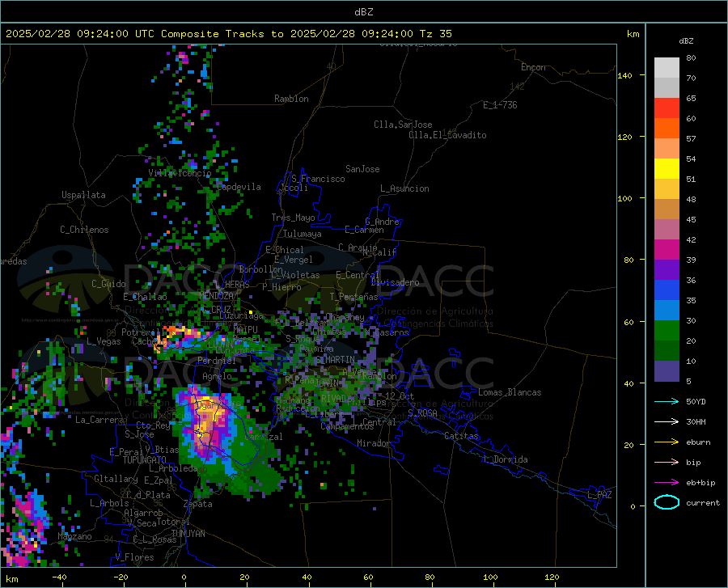Viewport: 728px width, 588px height.
Task: Click the cyan 50YD arrow legend icon
Action: [667, 401]
